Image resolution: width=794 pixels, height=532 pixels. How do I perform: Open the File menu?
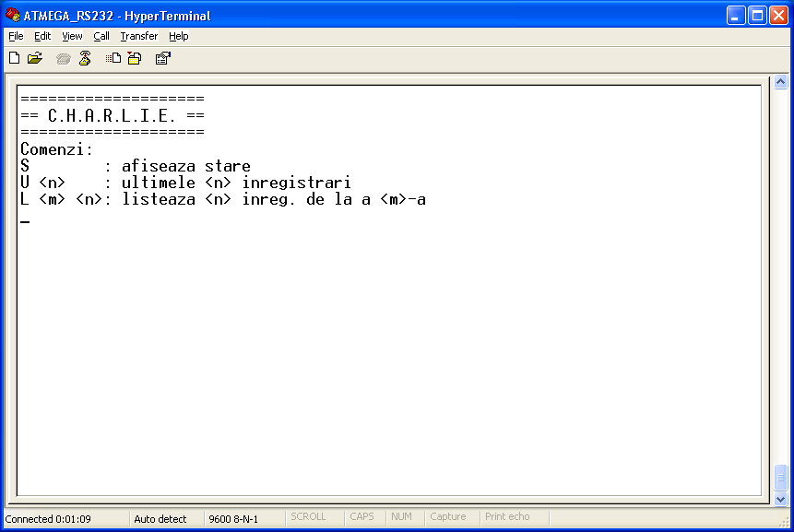(16, 36)
